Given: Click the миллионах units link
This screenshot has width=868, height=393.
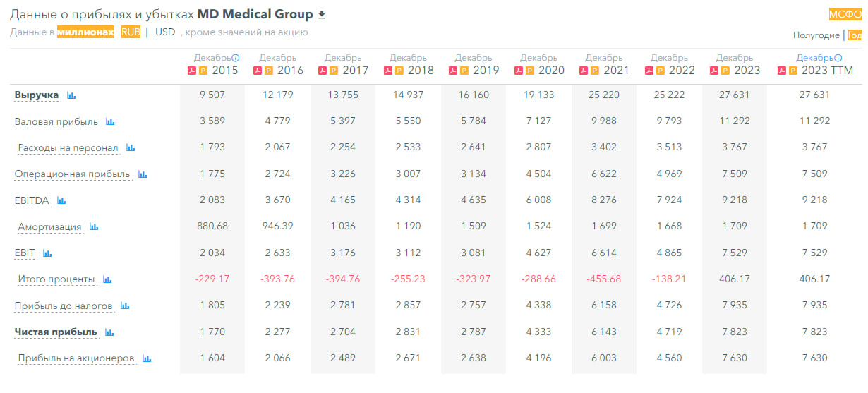Looking at the screenshot, I should (x=85, y=32).
